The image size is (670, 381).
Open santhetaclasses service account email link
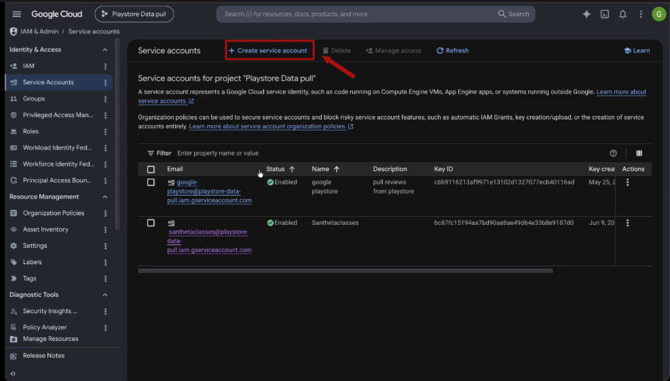209,241
